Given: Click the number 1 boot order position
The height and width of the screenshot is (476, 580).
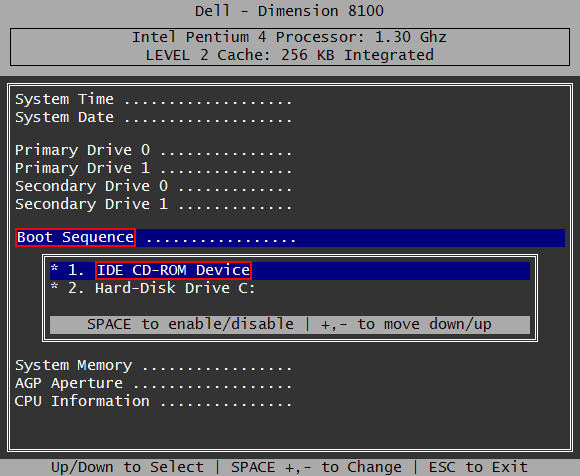Looking at the screenshot, I should [76, 270].
